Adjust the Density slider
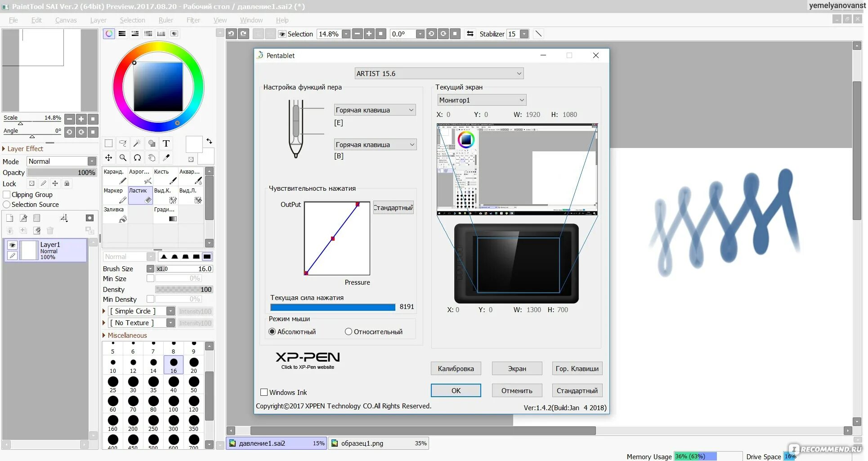This screenshot has height=461, width=868. click(184, 289)
